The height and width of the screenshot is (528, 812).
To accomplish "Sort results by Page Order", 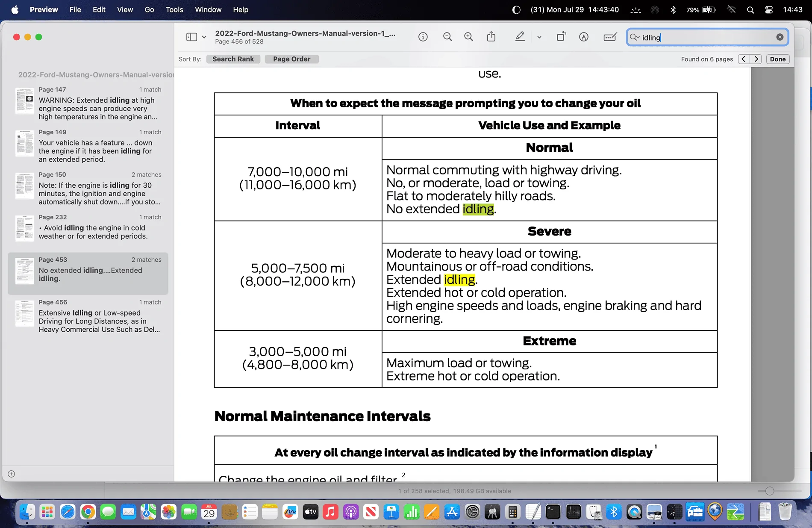I will [292, 59].
